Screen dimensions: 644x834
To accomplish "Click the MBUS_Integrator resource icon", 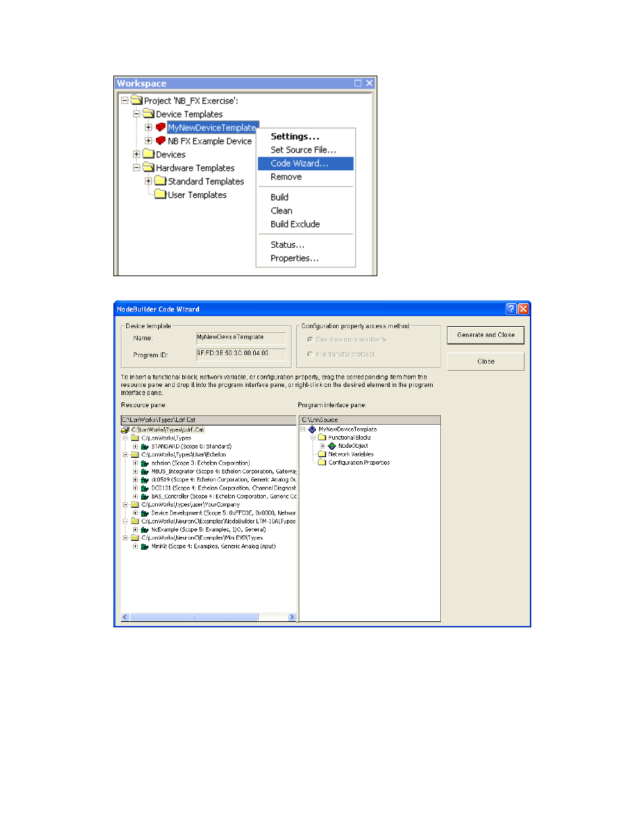I will [x=144, y=471].
